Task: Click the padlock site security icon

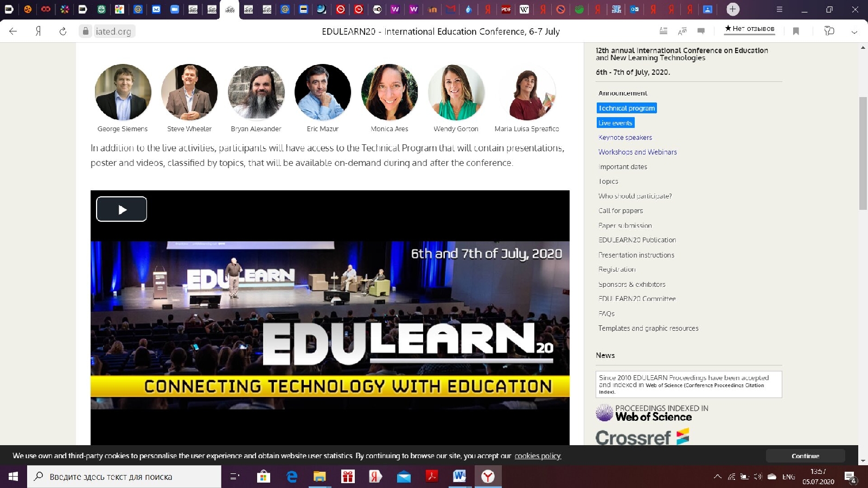Action: [x=85, y=31]
